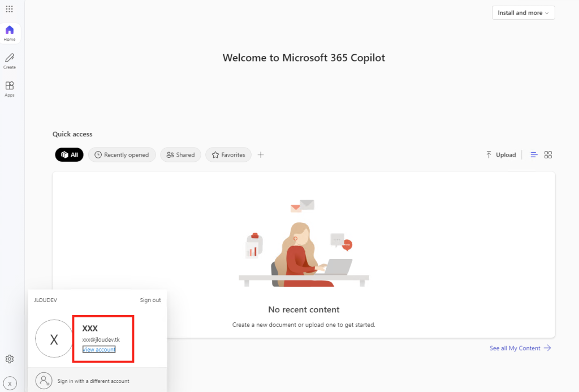Select the Shared filter
Viewport: 579px width, 392px height.
coord(180,155)
